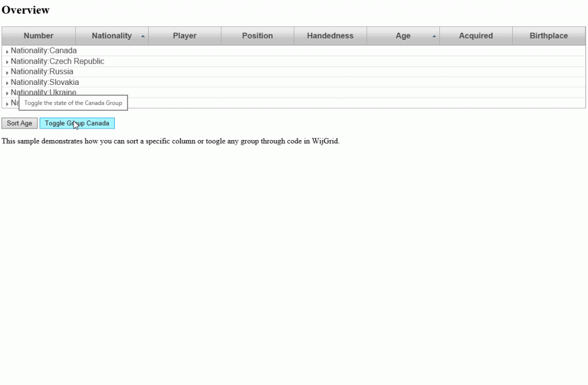Expand the Nationality:Slovakia group arrow

tap(7, 83)
